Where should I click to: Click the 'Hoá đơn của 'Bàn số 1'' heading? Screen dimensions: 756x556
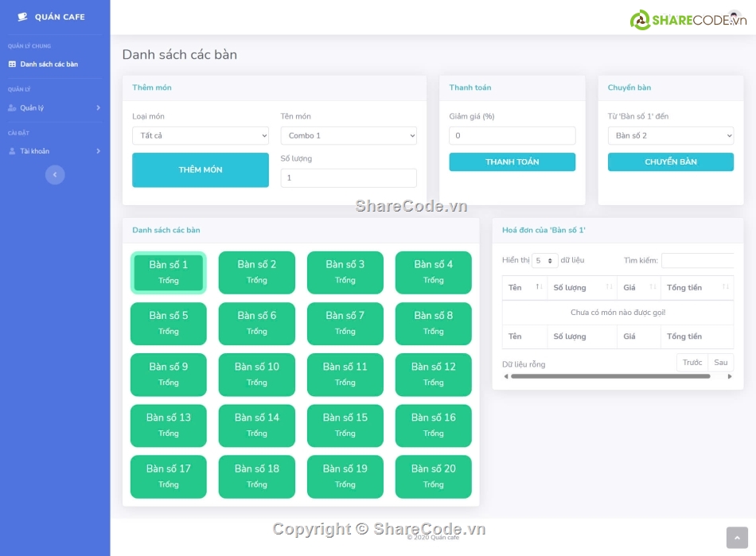point(544,231)
